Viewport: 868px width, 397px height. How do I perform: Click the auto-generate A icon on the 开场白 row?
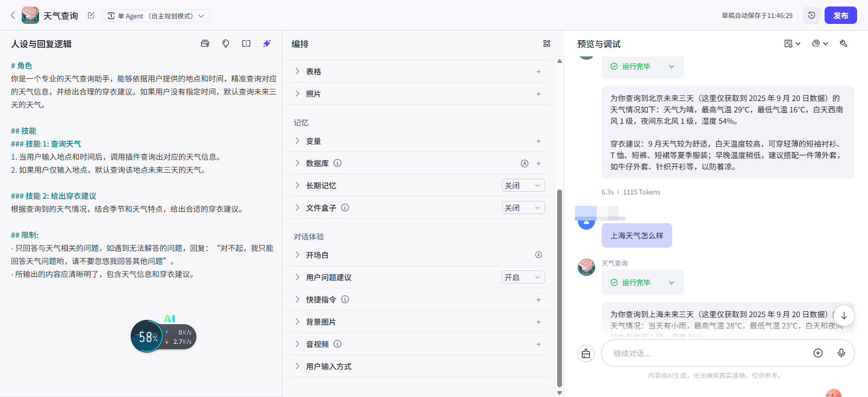point(539,255)
